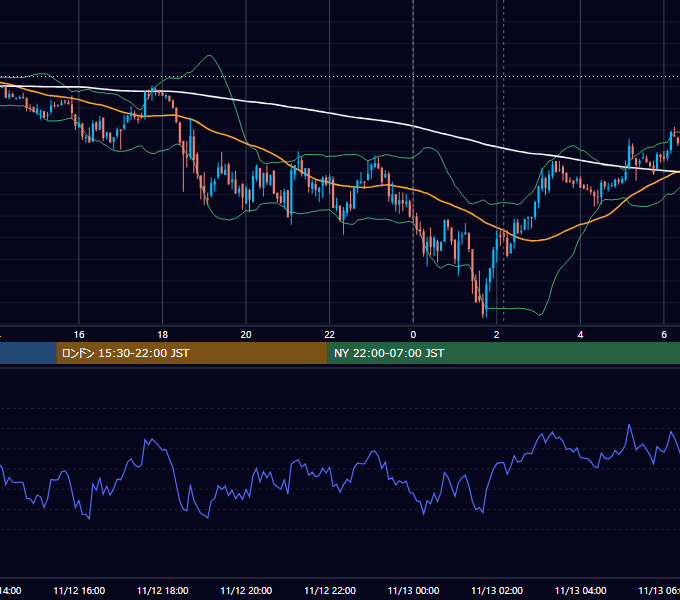
Task: Click hour label 6 on upper axis
Action: click(x=664, y=335)
